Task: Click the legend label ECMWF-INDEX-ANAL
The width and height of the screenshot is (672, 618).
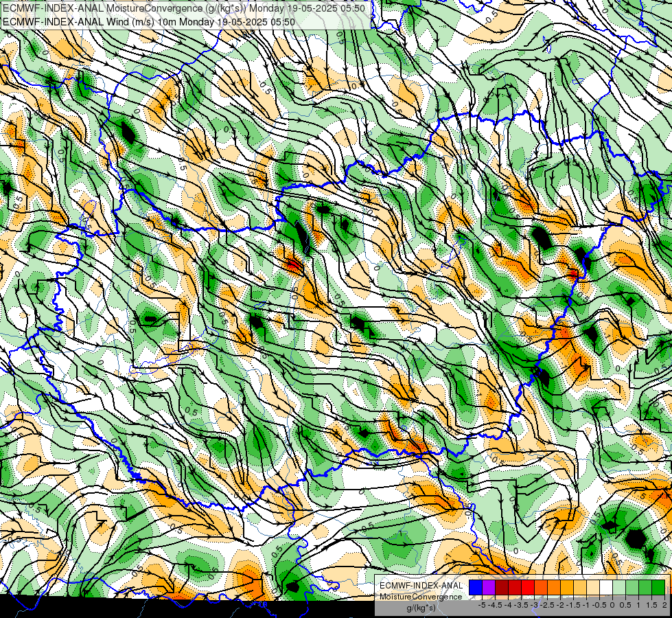Action: (x=421, y=586)
